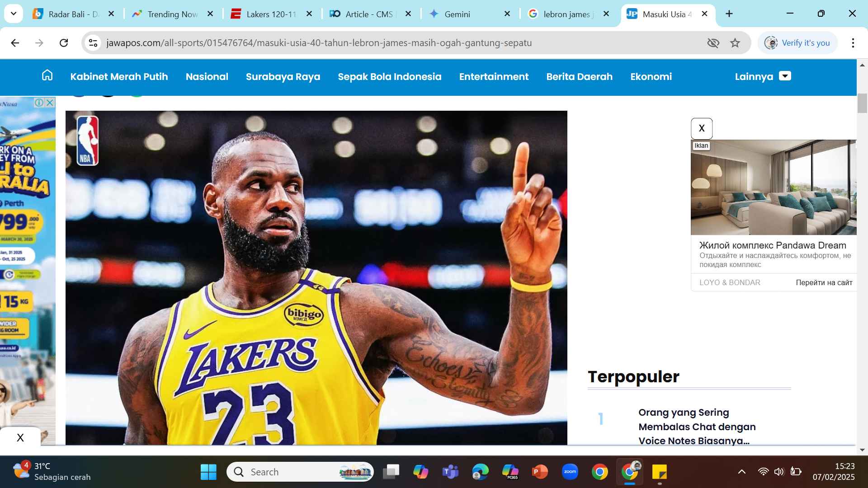Viewport: 868px width, 488px height.
Task: Open the first Google Chrome taskbar icon
Action: [x=600, y=472]
